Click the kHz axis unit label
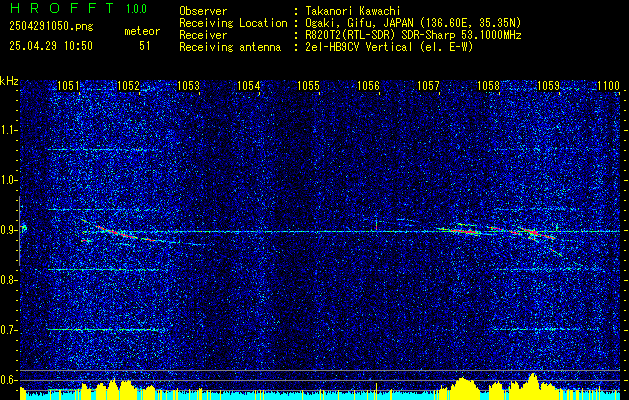Screen dimensions: 629x400 [x=9, y=81]
